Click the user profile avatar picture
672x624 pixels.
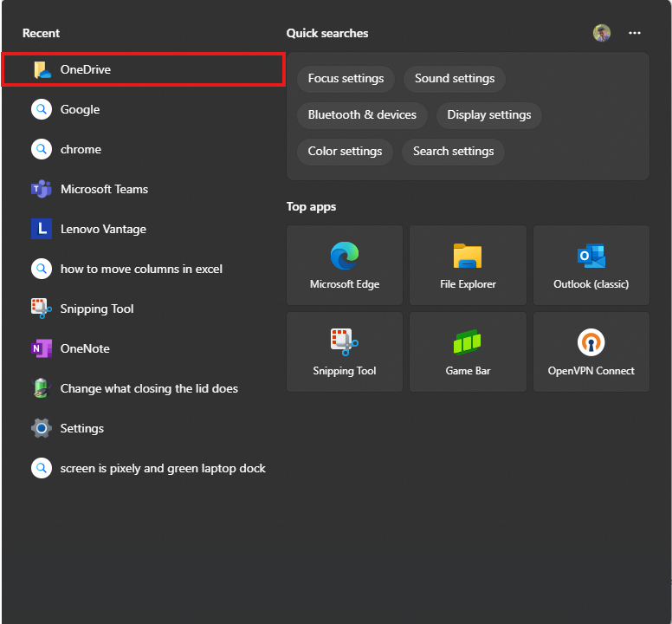click(602, 33)
